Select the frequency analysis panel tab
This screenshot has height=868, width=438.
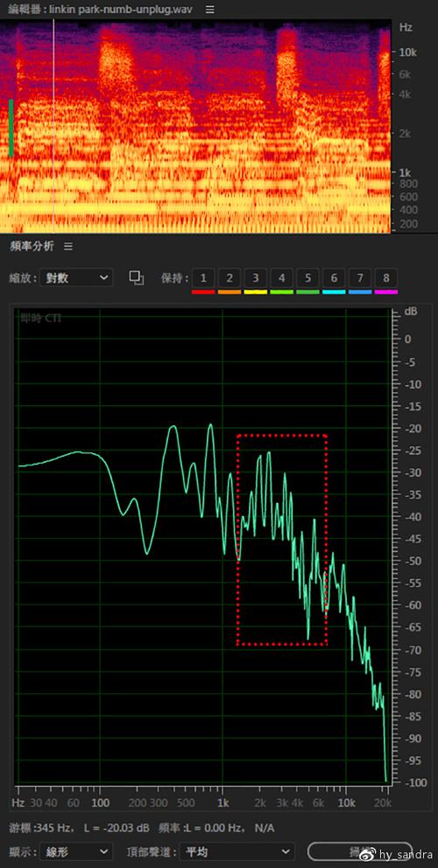coord(31,247)
